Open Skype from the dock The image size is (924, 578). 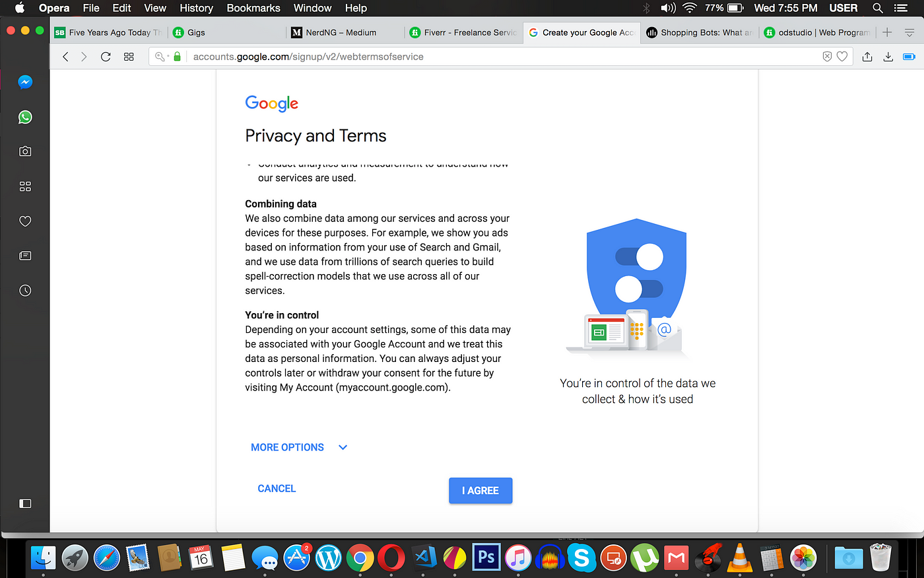pos(581,558)
